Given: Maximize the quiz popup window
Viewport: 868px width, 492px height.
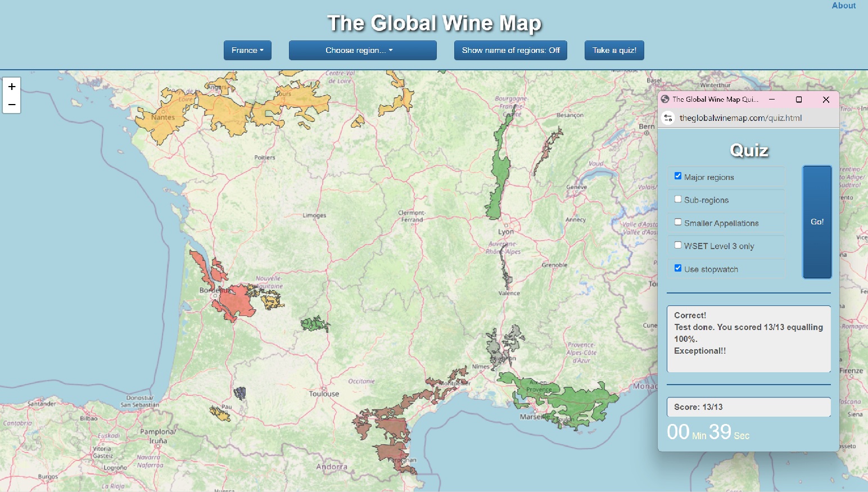Looking at the screenshot, I should point(799,100).
